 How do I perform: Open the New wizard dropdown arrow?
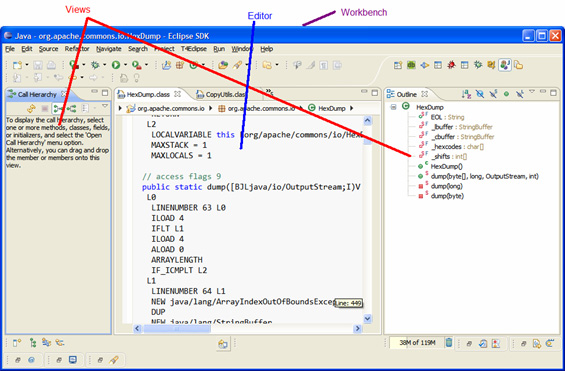pos(27,65)
